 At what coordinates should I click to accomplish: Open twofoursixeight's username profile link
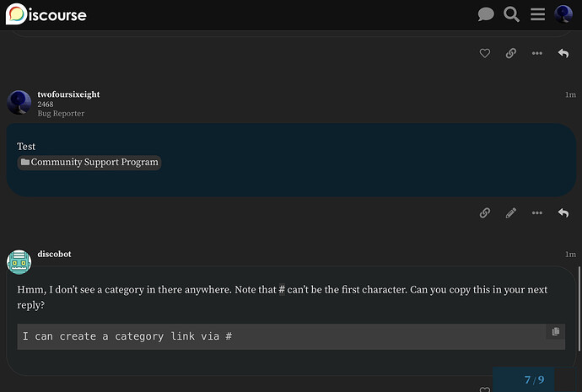(x=68, y=94)
